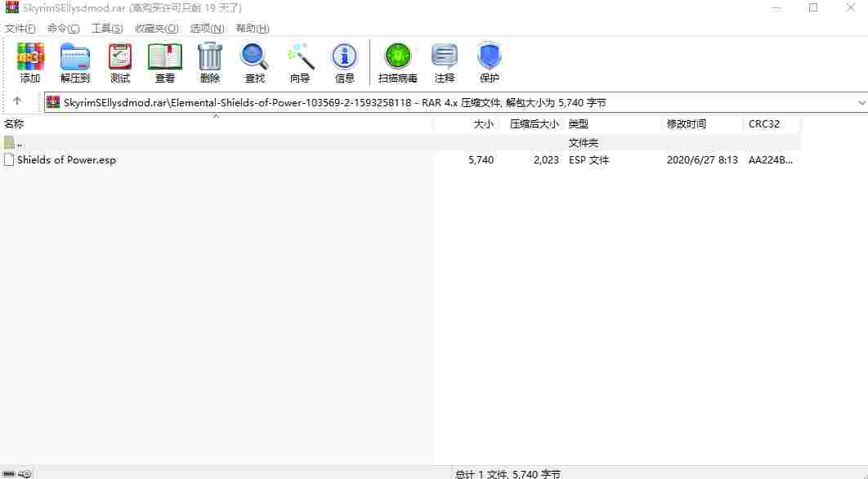
Task: Click the WinRAR app icon in title bar
Action: coord(11,7)
